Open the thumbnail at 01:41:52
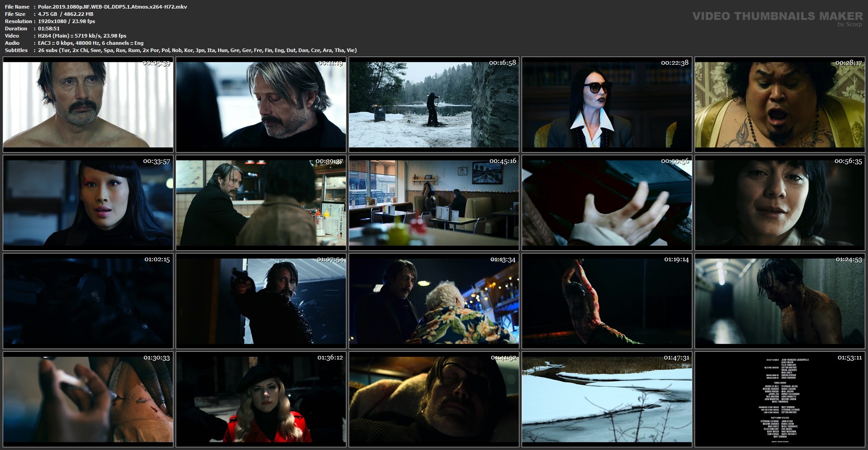868x450 pixels. point(434,399)
